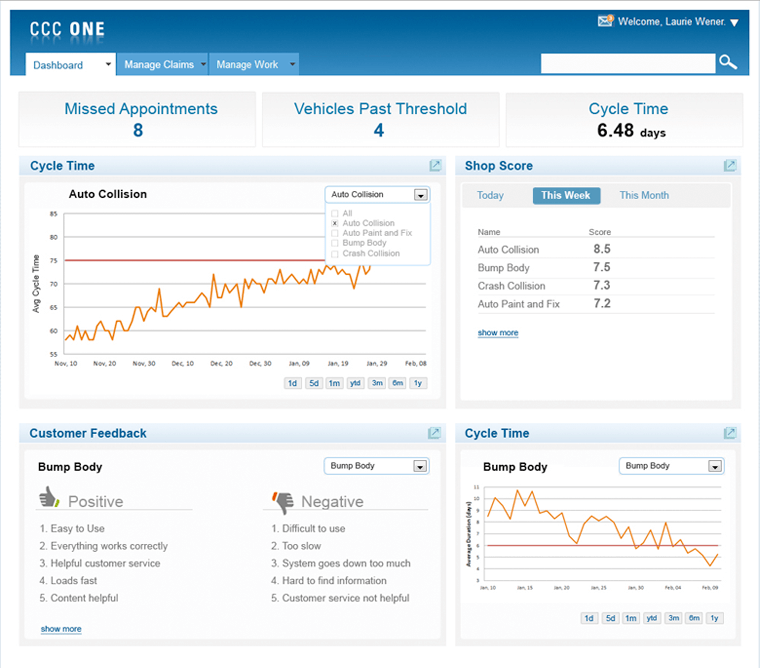Screen dimensions: 760x668
Task: Uncheck the Auto Collision checkbox
Action: click(334, 223)
